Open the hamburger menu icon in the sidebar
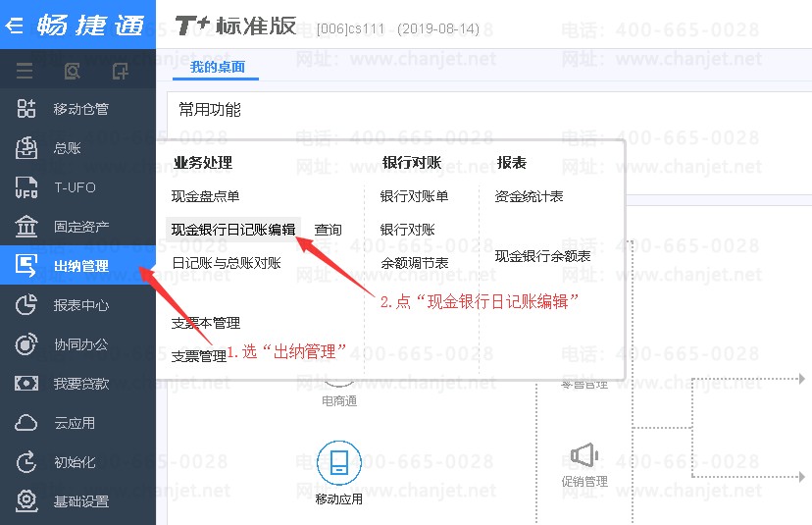This screenshot has height=525, width=812. point(25,71)
